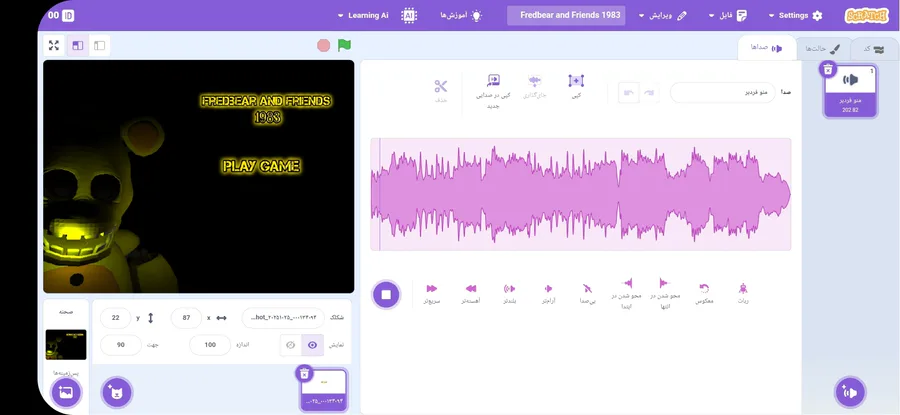This screenshot has height=415, width=900.
Task: Click the sprite name input field
Action: point(283,318)
